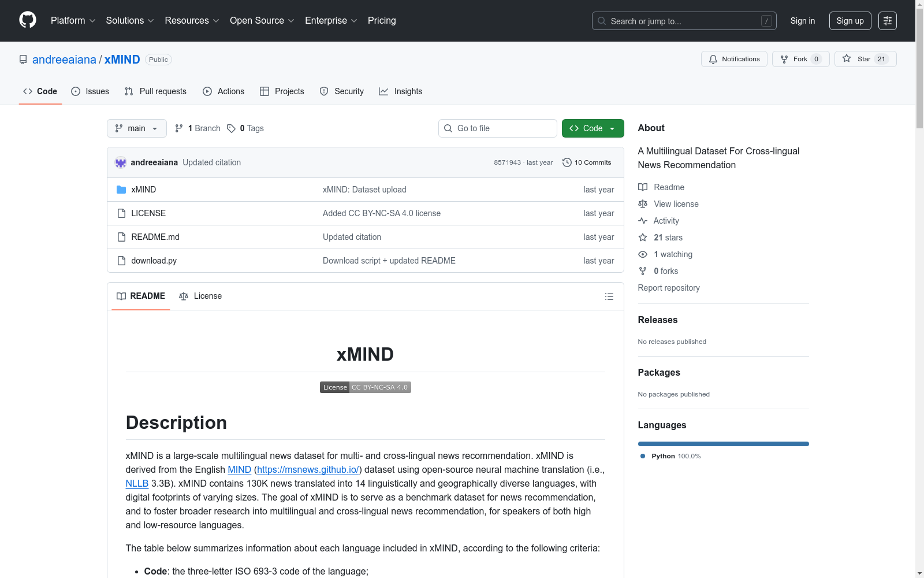Image resolution: width=924 pixels, height=578 pixels.
Task: Switch to the Actions tab
Action: pos(223,91)
